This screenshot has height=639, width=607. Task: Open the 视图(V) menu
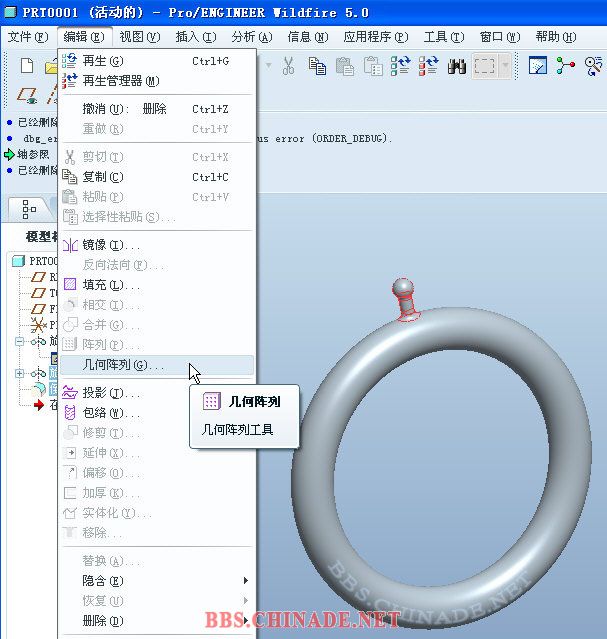pos(140,37)
